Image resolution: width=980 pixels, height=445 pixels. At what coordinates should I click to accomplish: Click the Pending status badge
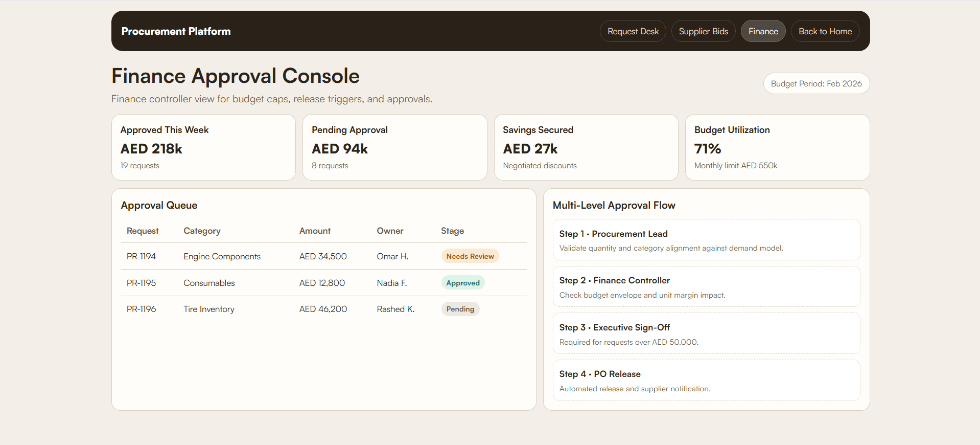460,309
